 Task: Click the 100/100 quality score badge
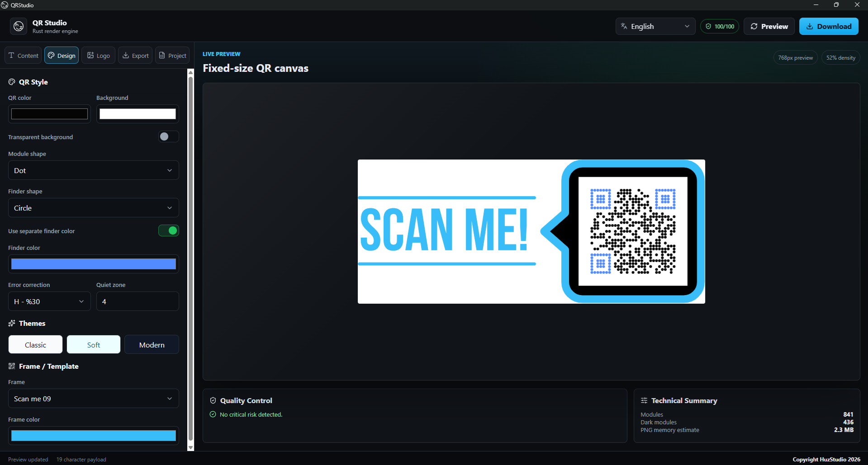pyautogui.click(x=719, y=26)
